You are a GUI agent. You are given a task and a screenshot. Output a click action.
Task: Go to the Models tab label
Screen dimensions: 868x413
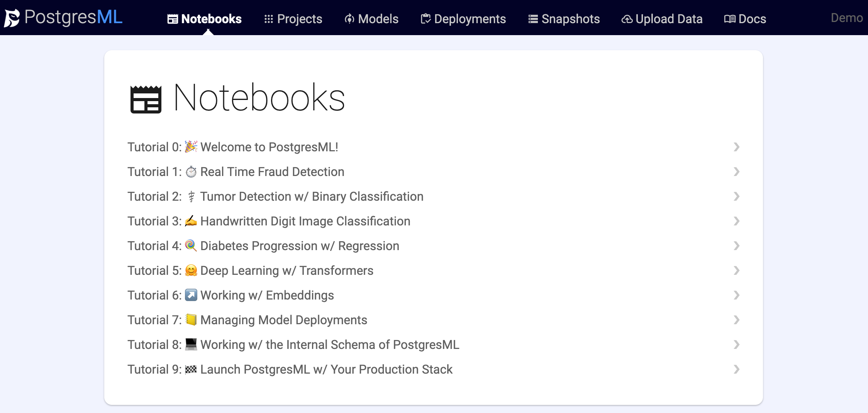pyautogui.click(x=378, y=19)
